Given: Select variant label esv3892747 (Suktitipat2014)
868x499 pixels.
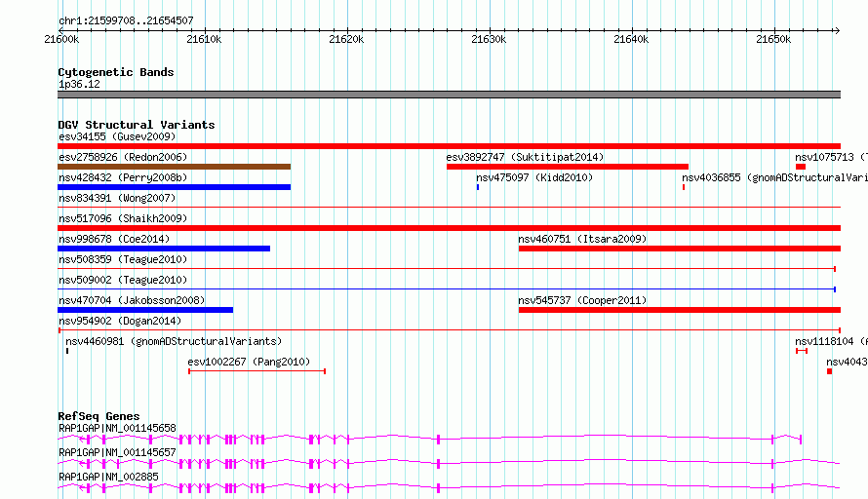Looking at the screenshot, I should [525, 157].
